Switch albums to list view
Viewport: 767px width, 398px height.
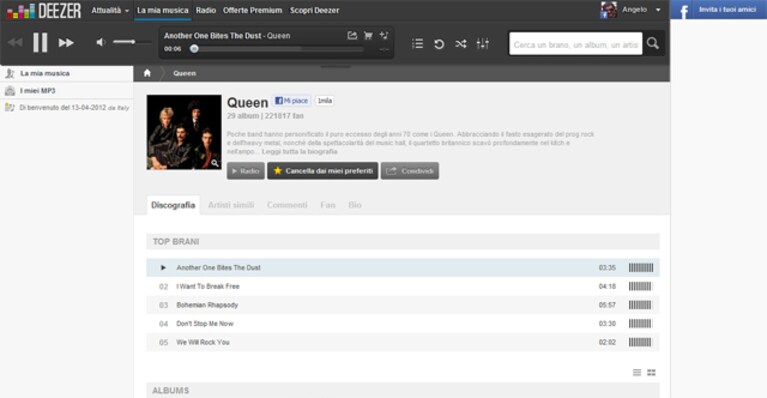[x=637, y=373]
